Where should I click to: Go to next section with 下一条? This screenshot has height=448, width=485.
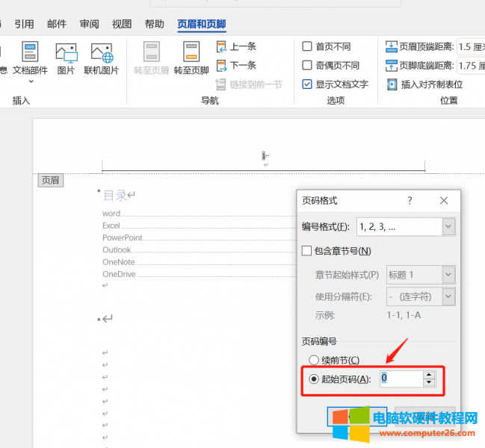point(237,66)
